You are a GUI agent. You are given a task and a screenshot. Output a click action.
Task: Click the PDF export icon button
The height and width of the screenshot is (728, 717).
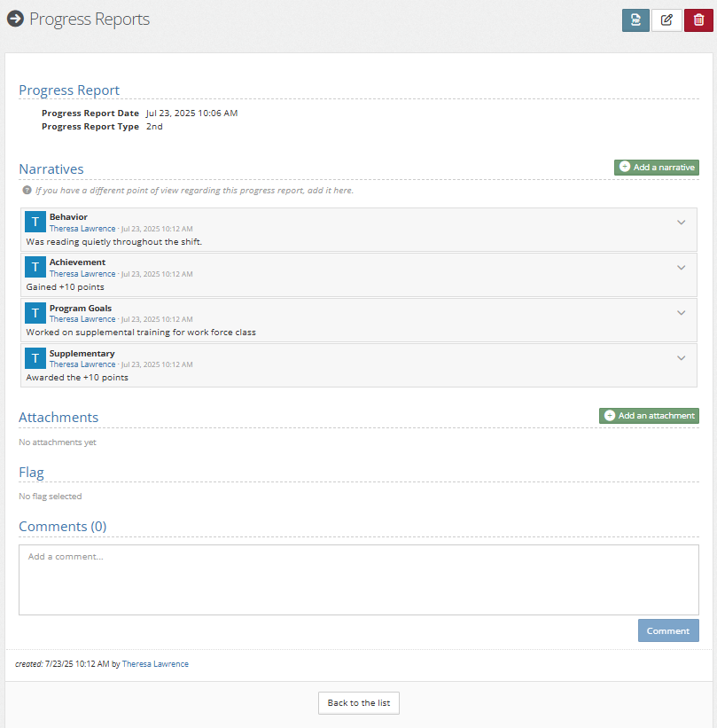635,20
